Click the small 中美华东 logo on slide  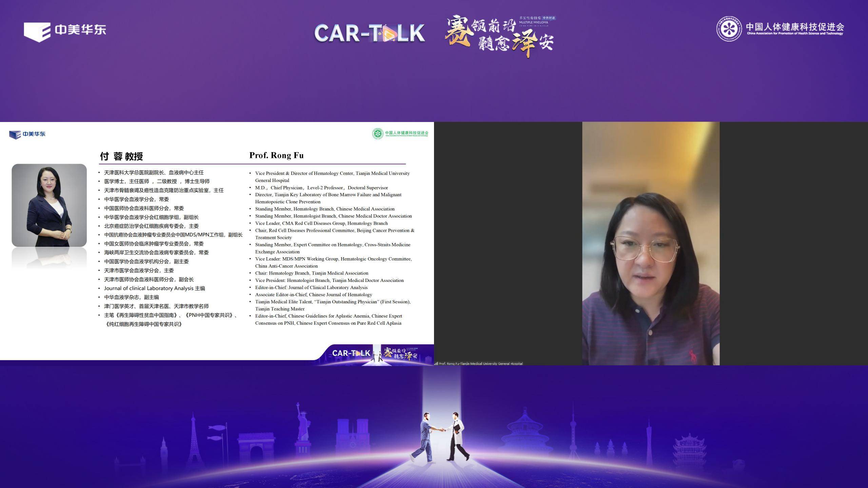(27, 134)
